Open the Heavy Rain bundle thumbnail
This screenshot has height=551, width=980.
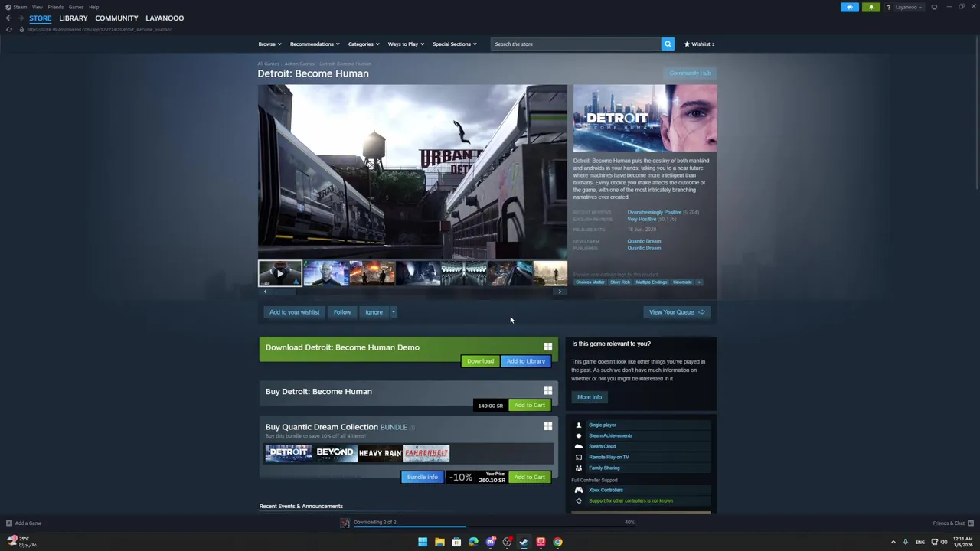coord(381,453)
